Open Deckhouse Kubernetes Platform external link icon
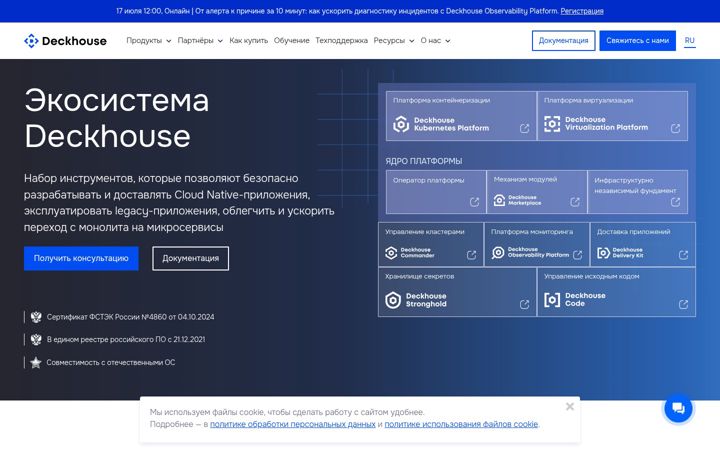 (524, 128)
